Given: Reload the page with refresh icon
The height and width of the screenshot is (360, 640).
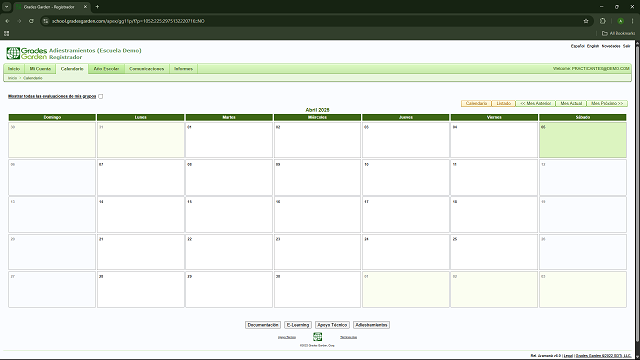Looking at the screenshot, I should pyautogui.click(x=31, y=21).
